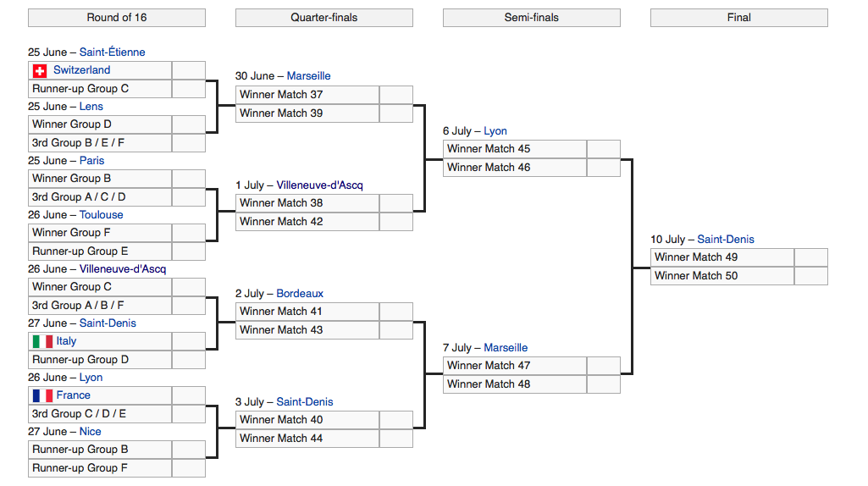The width and height of the screenshot is (868, 486).
Task: Go to the Paris venue link
Action: (x=91, y=161)
